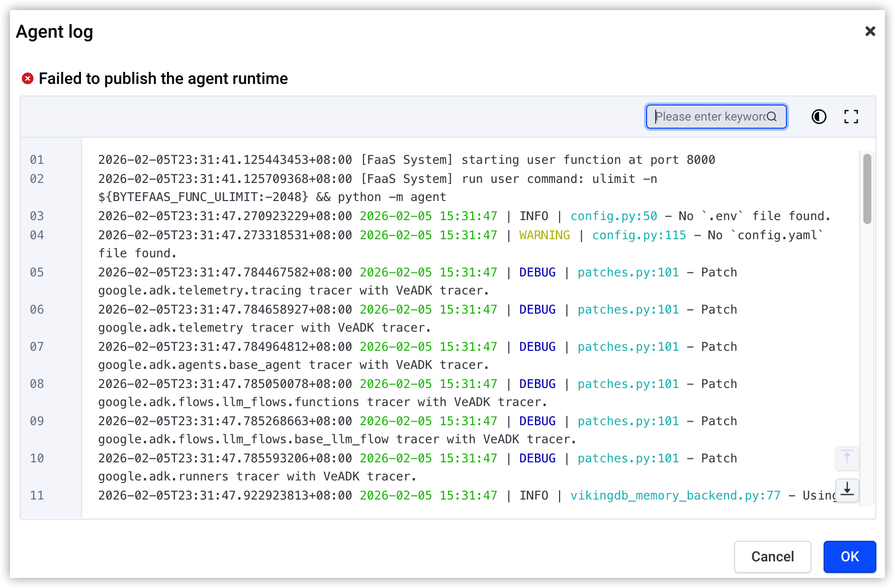Screen dimensions: 895x588
Task: Click line number 11
Action: [37, 496]
